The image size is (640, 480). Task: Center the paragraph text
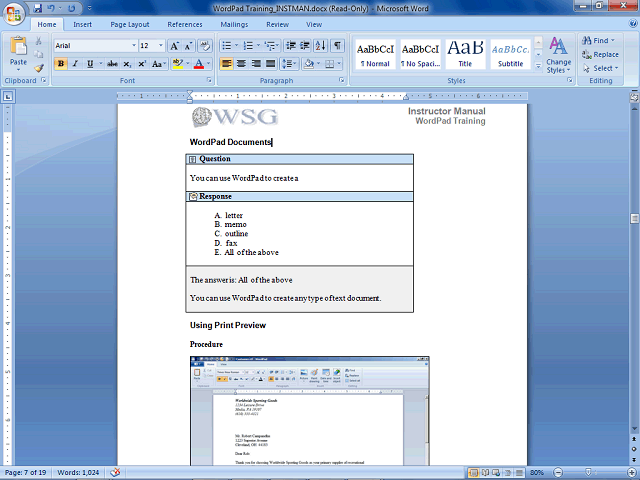241,64
